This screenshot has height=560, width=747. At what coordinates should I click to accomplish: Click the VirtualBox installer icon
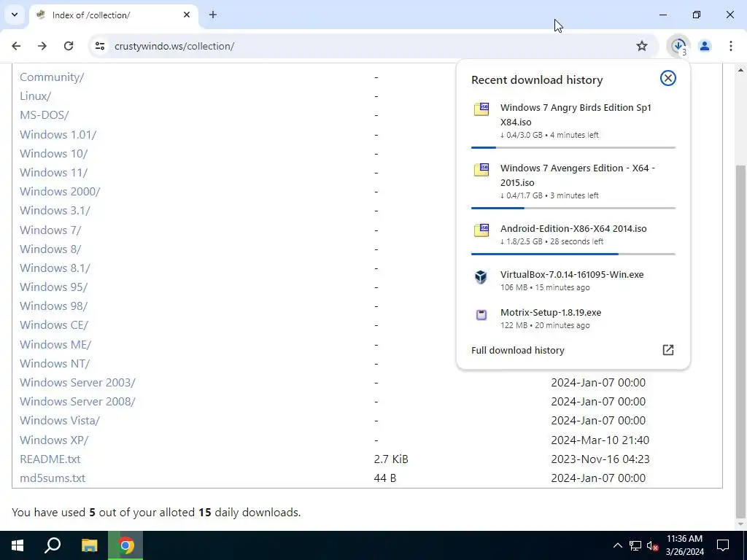click(x=481, y=276)
